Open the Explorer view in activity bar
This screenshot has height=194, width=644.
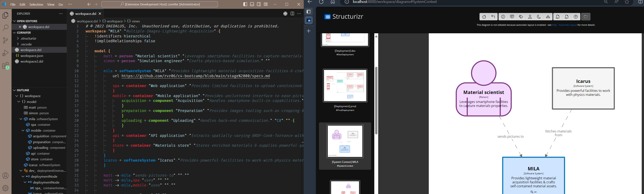5,15
